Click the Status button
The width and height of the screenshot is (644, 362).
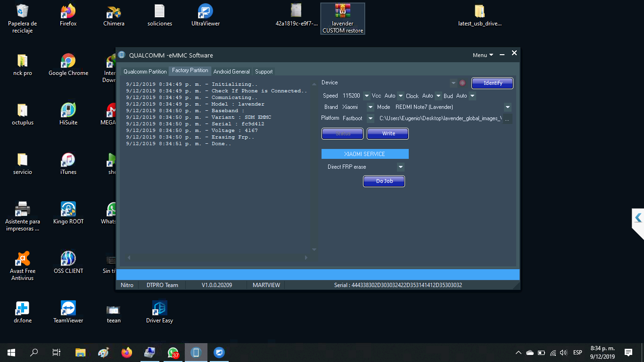pos(343,133)
